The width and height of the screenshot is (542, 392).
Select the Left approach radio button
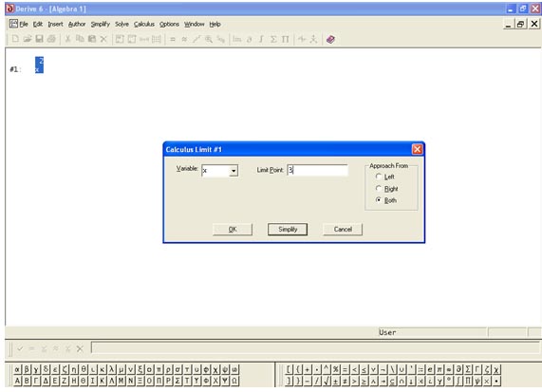[x=379, y=177]
